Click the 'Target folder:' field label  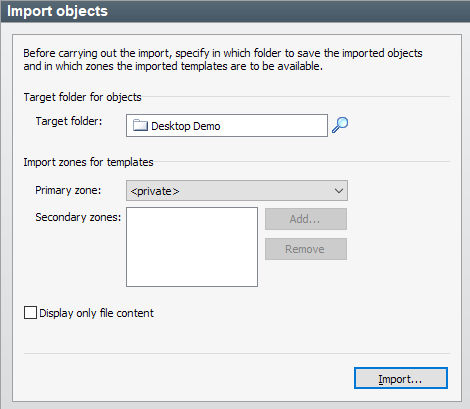[69, 121]
